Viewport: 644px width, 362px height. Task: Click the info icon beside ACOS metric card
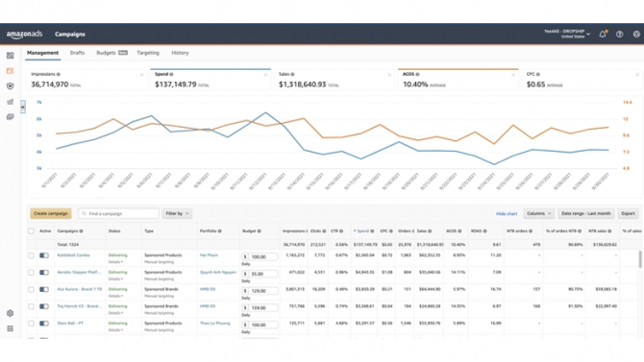pos(417,74)
